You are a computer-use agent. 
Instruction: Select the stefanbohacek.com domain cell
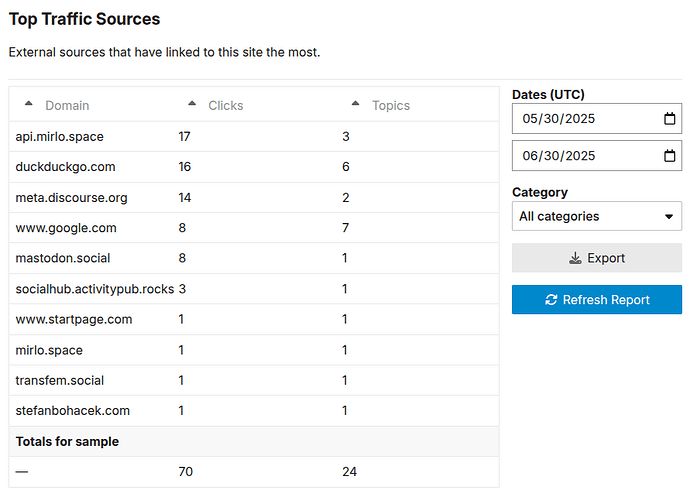coord(73,411)
